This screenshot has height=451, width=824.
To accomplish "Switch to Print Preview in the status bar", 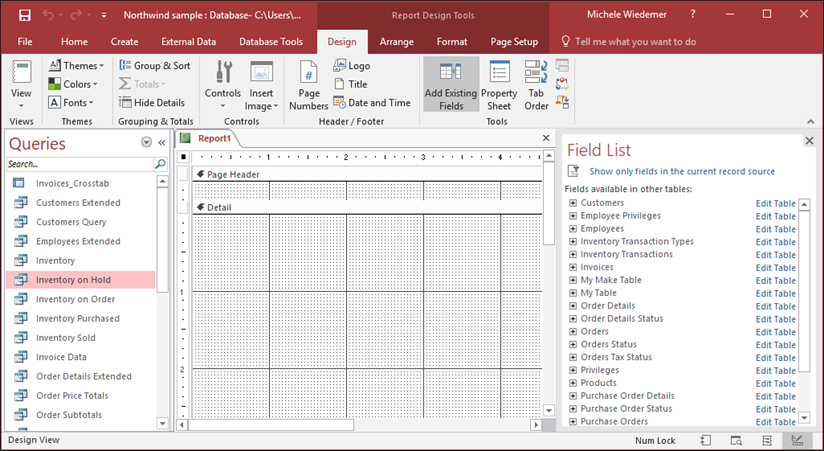I will coord(736,440).
